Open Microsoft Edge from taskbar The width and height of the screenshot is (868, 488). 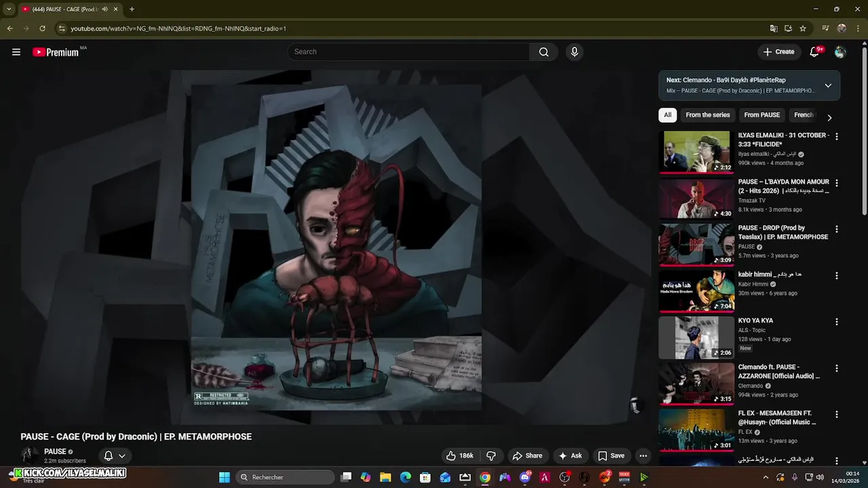[405, 477]
